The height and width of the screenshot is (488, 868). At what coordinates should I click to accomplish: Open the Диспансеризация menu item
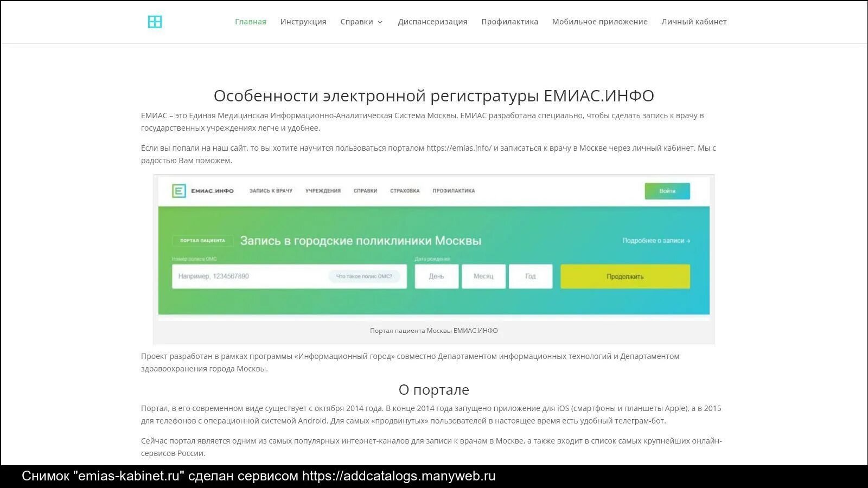[x=432, y=22]
